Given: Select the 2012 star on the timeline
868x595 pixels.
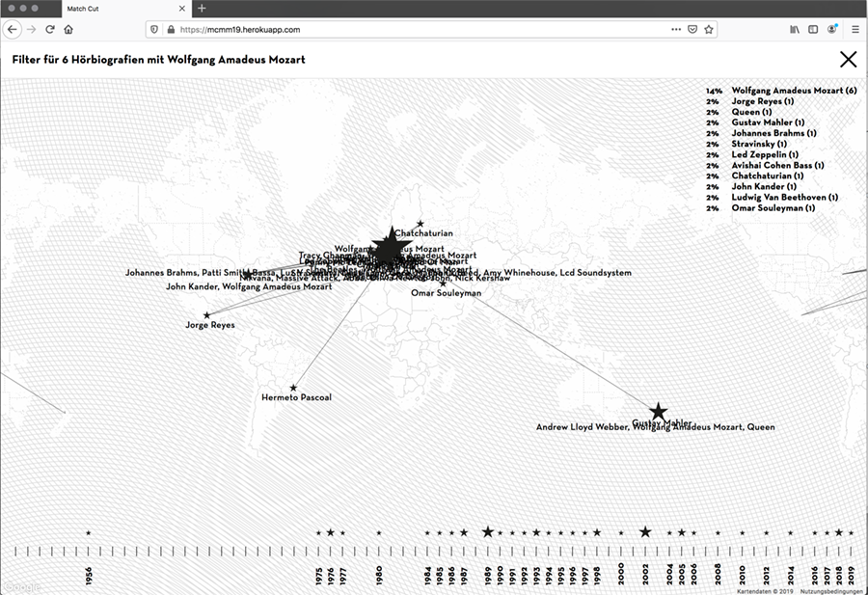Looking at the screenshot, I should (766, 533).
